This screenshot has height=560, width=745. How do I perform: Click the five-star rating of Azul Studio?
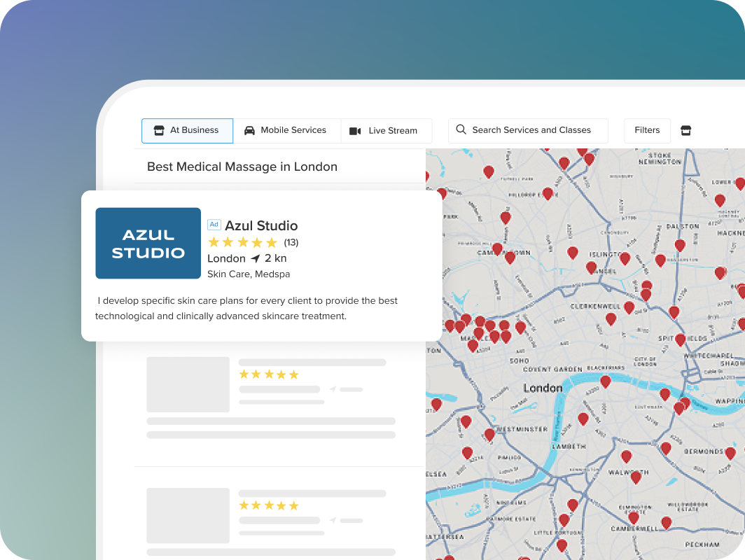[242, 243]
